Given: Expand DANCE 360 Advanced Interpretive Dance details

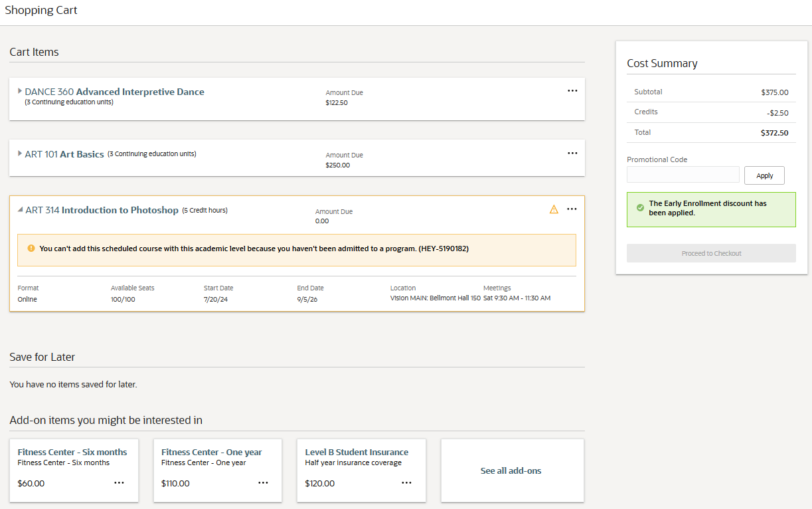Looking at the screenshot, I should (20, 91).
